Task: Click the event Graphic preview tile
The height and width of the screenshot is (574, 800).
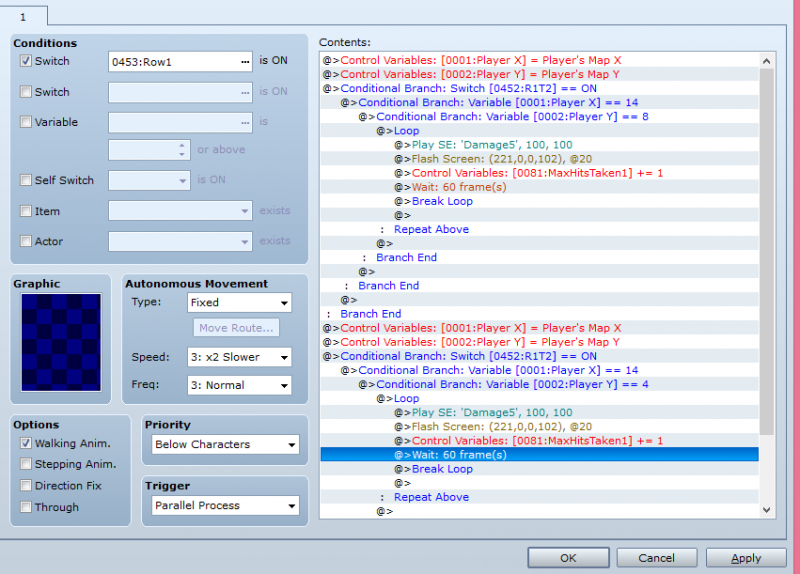Action: coord(61,342)
